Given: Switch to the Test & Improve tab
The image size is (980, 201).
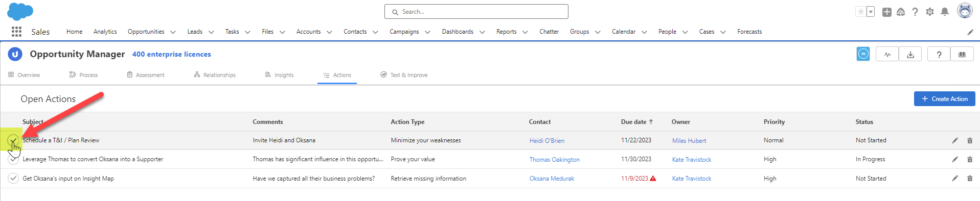Looking at the screenshot, I should [x=404, y=75].
